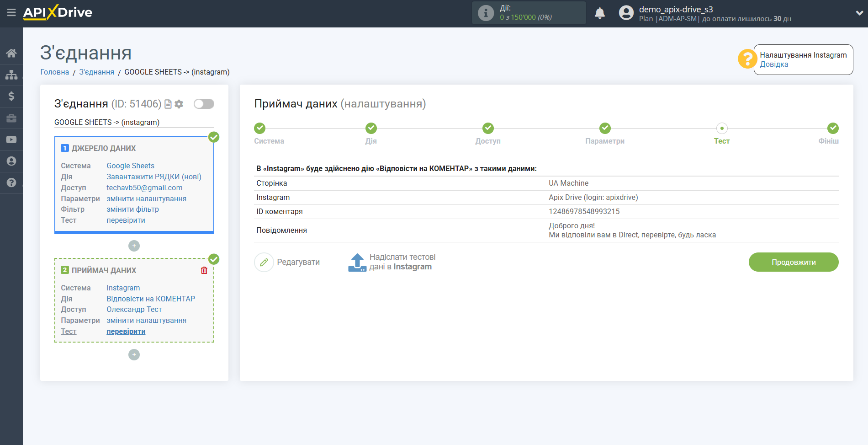
Task: Go to the Дія step
Action: (371, 128)
